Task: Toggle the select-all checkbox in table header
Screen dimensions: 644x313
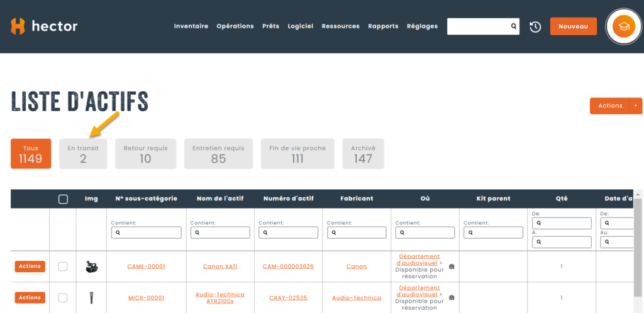Action: coord(63,199)
